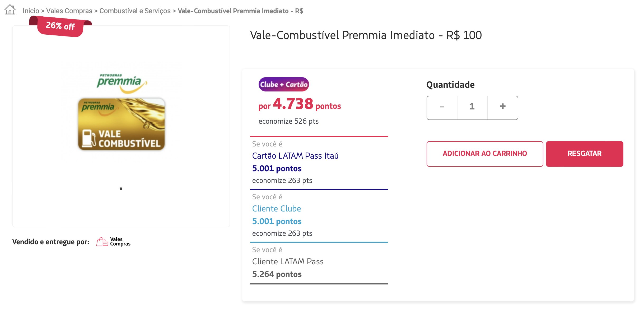The height and width of the screenshot is (313, 644).
Task: Click the Clube + Cartão badge
Action: pos(283,84)
